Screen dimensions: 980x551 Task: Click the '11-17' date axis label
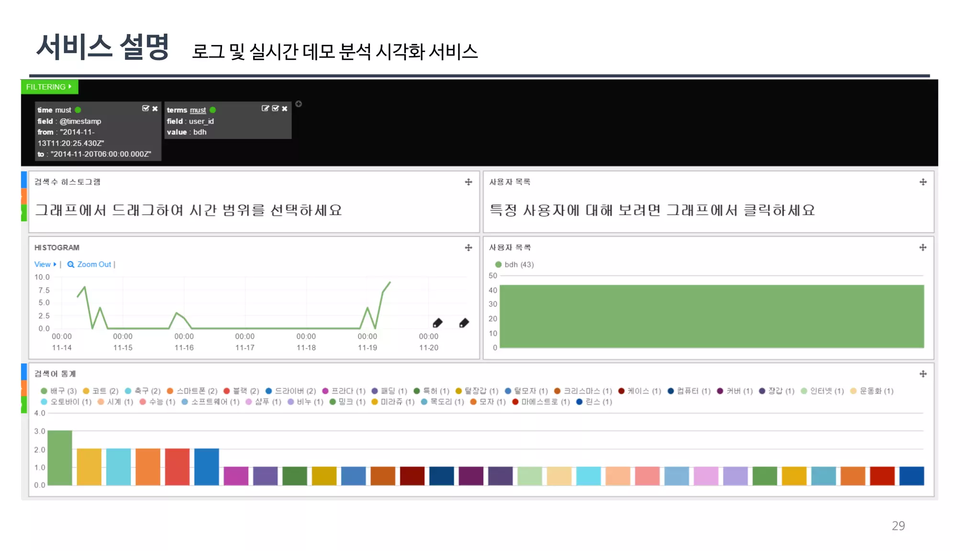coord(245,348)
